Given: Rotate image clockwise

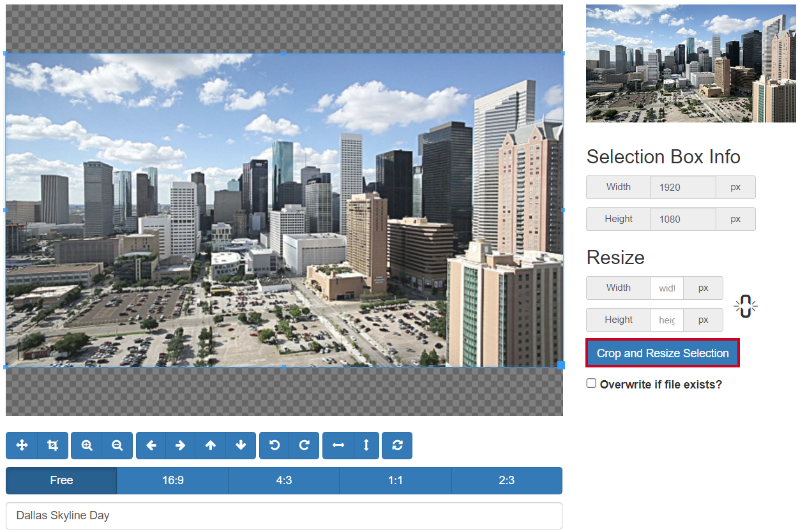Looking at the screenshot, I should [x=305, y=445].
